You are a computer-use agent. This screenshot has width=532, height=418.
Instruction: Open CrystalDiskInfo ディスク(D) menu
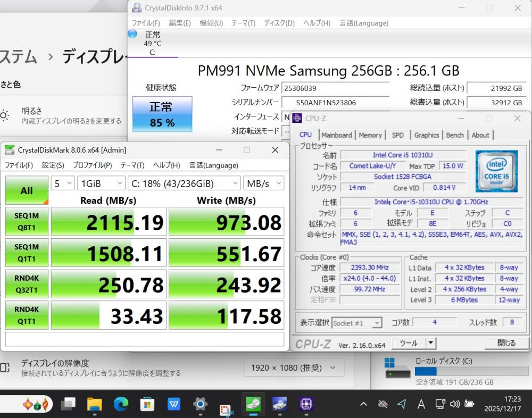[279, 23]
